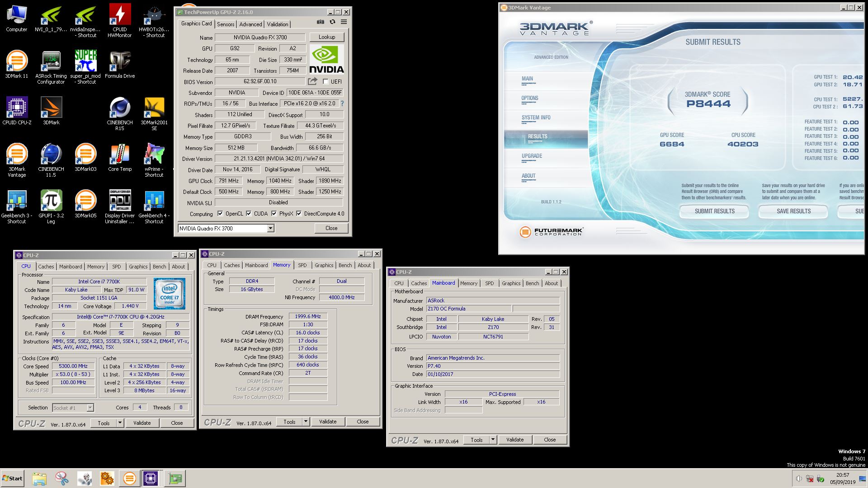Open Caches tab in CPU-Z CPU window
868x488 pixels.
[x=46, y=267]
